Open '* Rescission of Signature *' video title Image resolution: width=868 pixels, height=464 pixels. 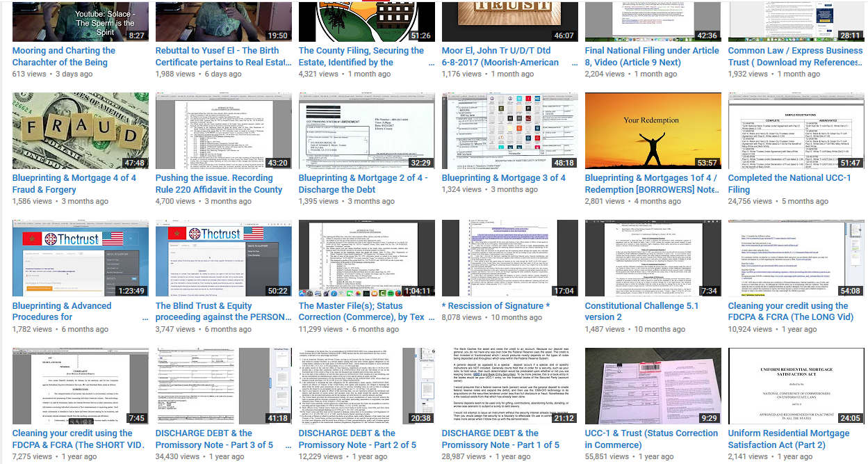click(496, 305)
